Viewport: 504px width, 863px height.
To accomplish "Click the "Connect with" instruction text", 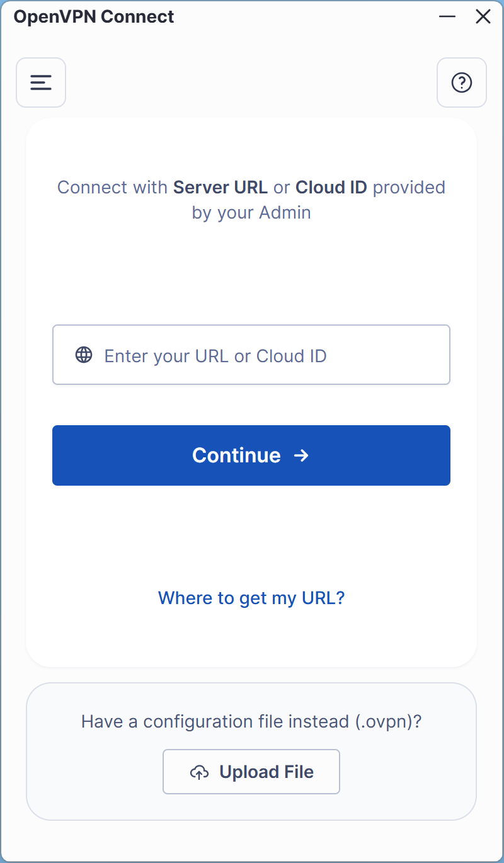I will 113,188.
